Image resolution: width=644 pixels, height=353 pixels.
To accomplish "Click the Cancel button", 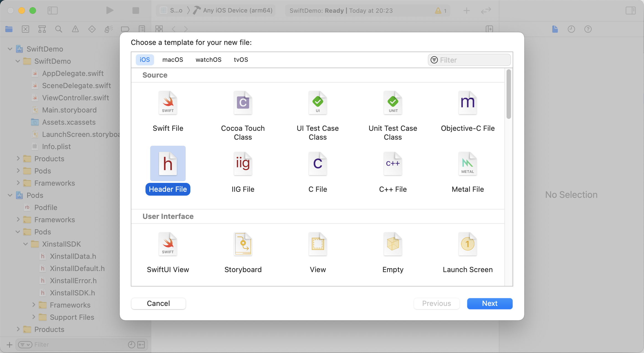I will pyautogui.click(x=158, y=304).
